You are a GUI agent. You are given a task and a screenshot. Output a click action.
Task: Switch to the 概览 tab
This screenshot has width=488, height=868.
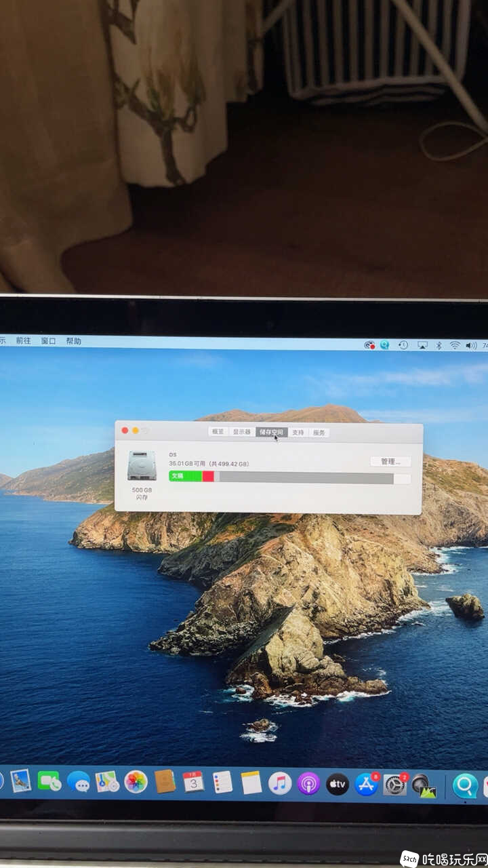(218, 432)
